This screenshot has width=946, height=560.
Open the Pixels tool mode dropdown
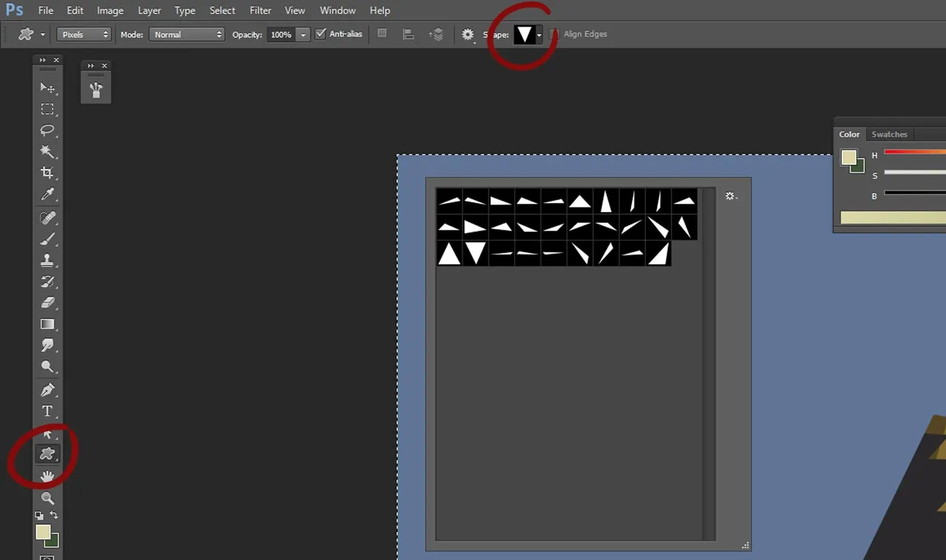pos(84,35)
